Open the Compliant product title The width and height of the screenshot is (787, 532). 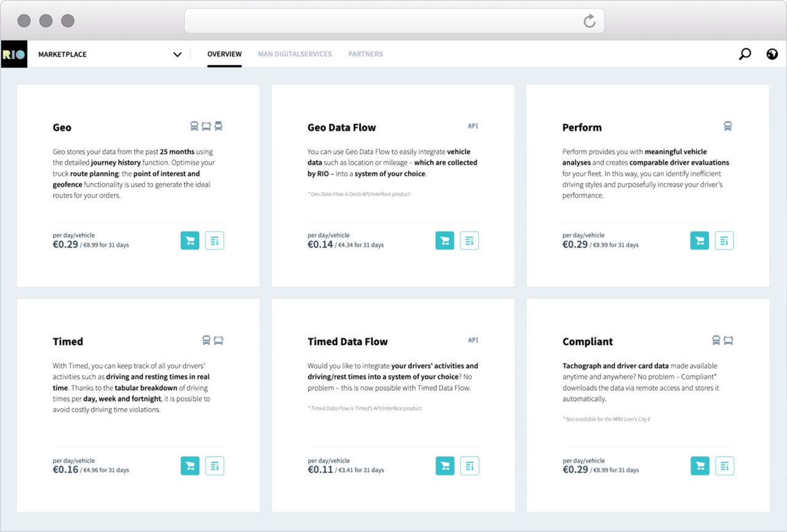click(x=588, y=342)
